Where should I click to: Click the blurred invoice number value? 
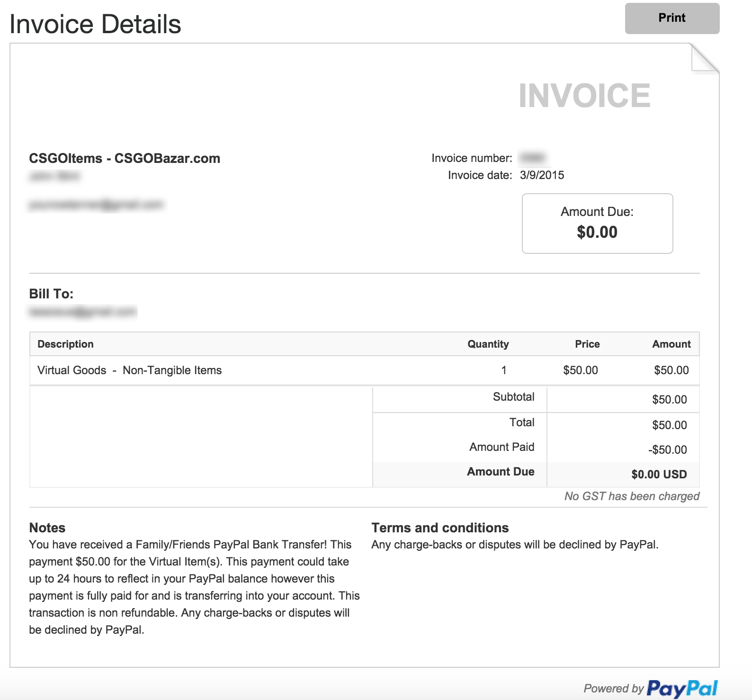pyautogui.click(x=532, y=158)
